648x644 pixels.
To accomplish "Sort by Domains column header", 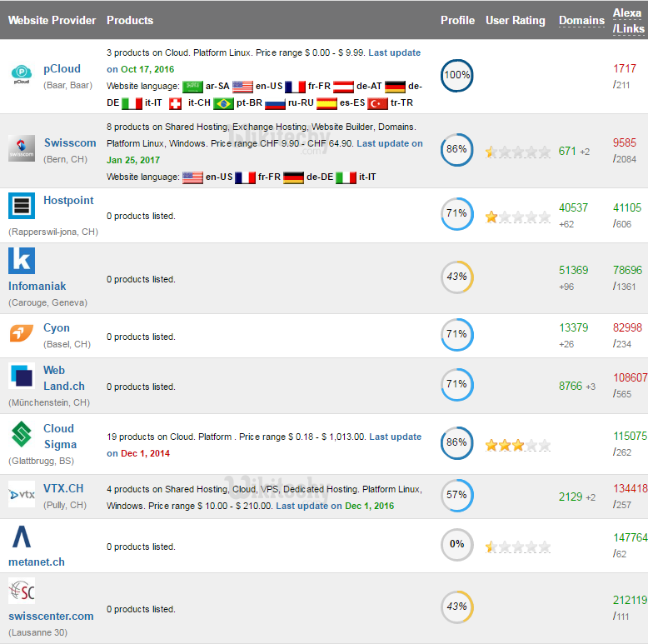I will pyautogui.click(x=581, y=21).
